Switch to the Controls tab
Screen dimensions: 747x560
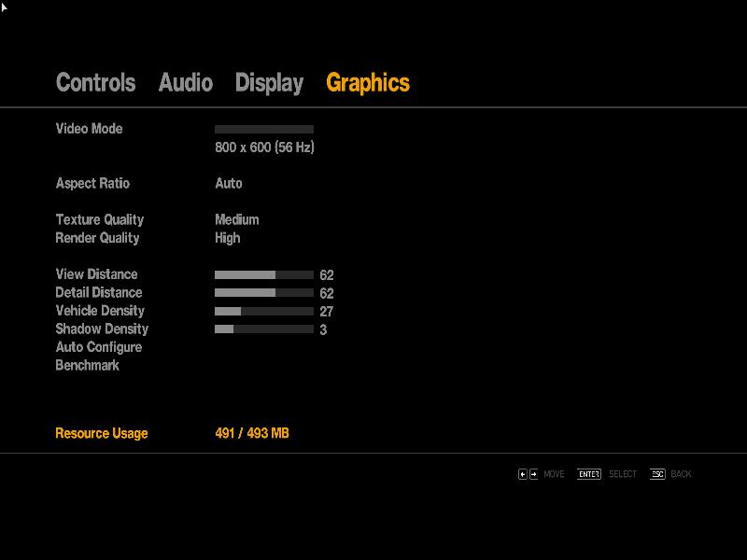pyautogui.click(x=96, y=82)
